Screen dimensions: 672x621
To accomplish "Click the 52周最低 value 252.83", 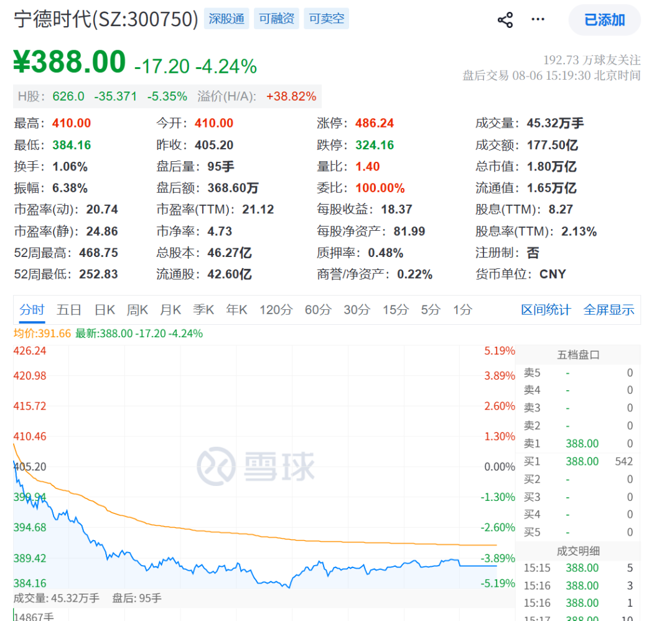I will (98, 274).
